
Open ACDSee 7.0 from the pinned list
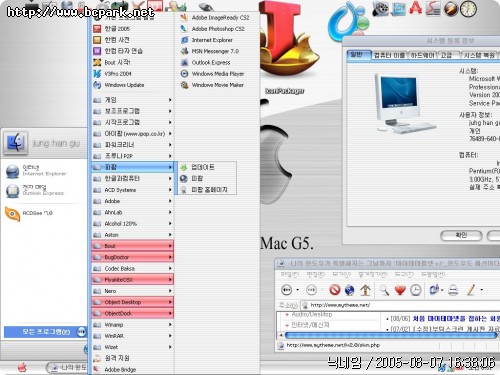(x=28, y=214)
